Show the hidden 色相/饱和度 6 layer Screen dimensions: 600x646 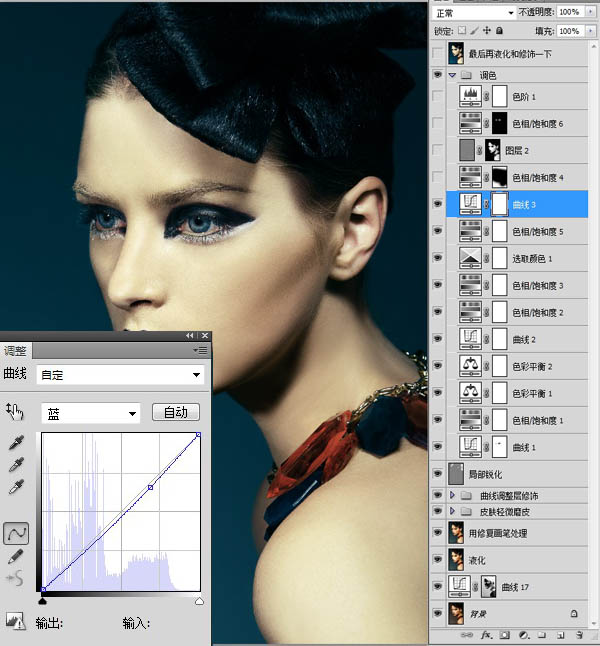[438, 123]
